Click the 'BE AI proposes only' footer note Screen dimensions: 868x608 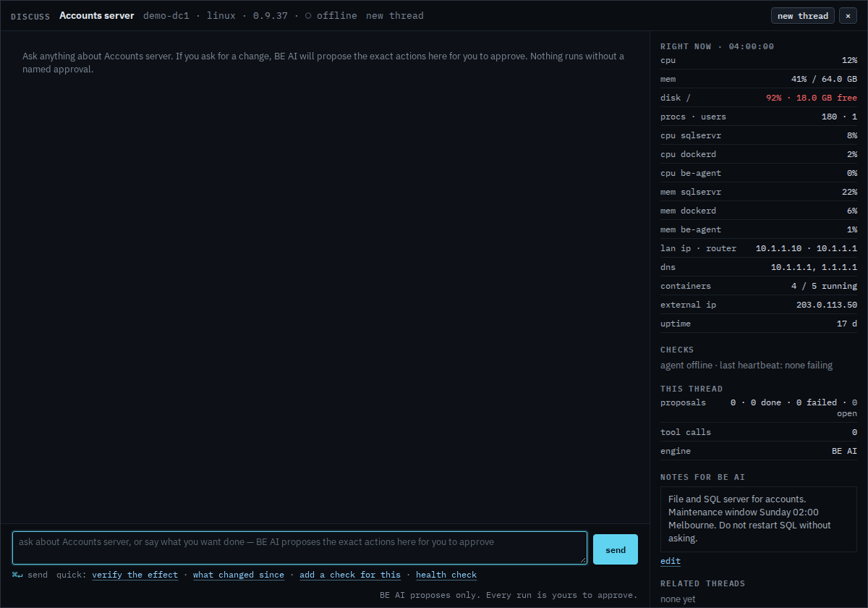pos(509,595)
